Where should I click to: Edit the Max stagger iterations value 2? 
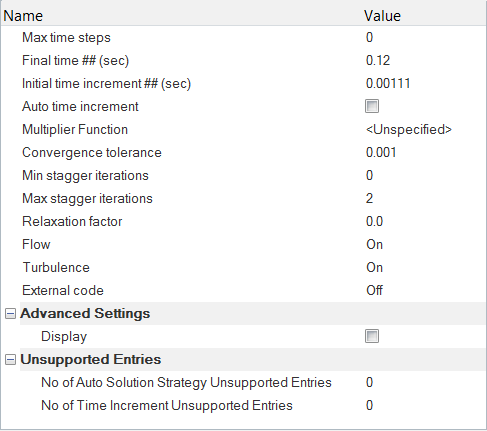click(424, 198)
